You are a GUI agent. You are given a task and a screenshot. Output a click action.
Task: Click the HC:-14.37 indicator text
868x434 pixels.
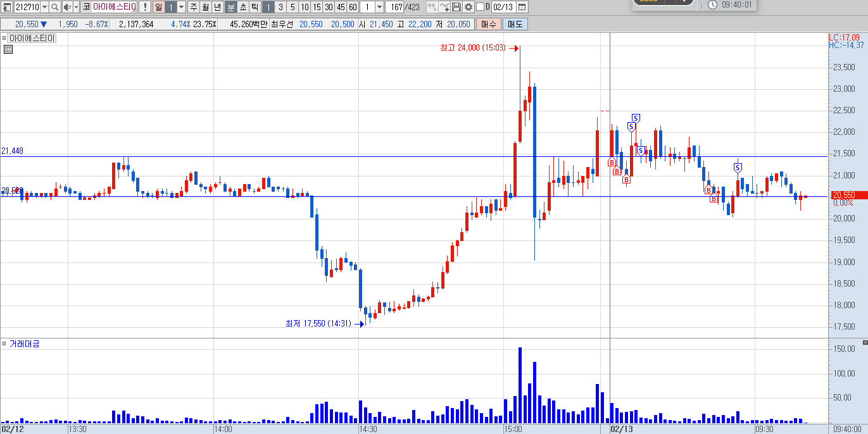846,45
